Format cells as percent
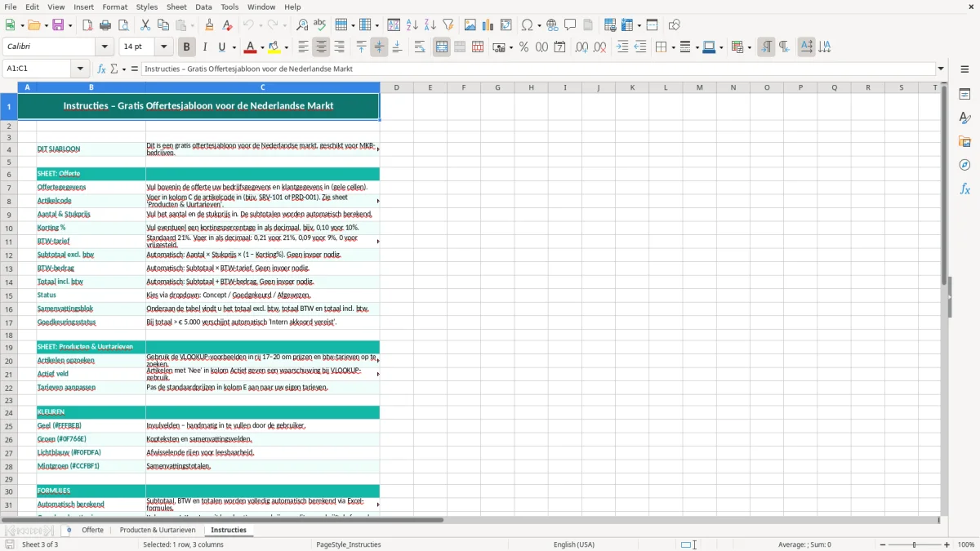980x551 pixels. tap(523, 47)
